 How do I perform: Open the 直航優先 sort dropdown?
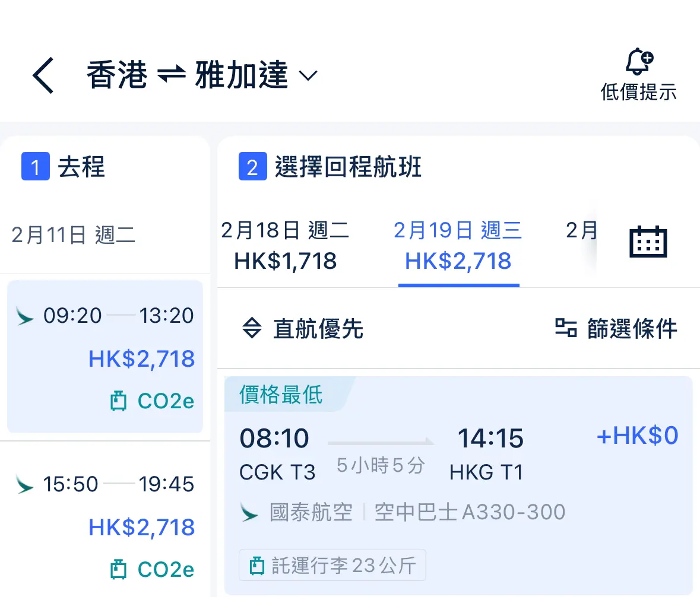coord(303,328)
